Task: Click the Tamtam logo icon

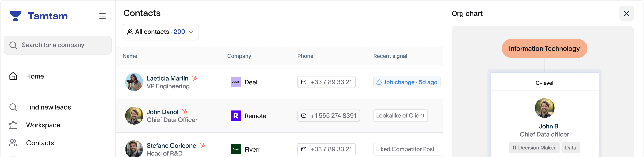Action: pos(16,16)
